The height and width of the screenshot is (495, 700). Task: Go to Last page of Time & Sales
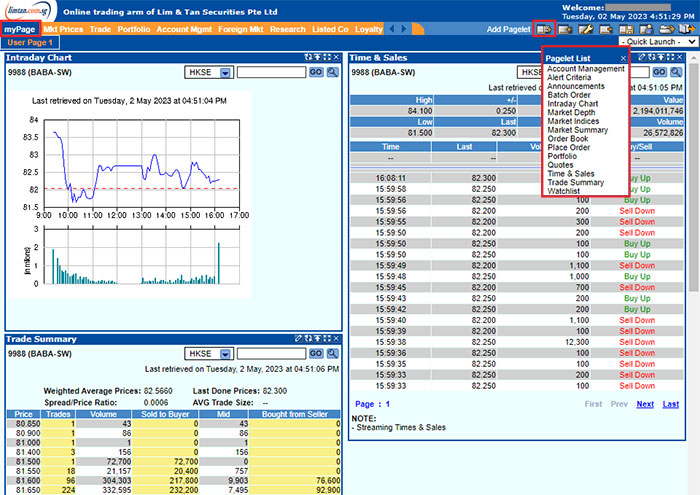[x=671, y=404]
